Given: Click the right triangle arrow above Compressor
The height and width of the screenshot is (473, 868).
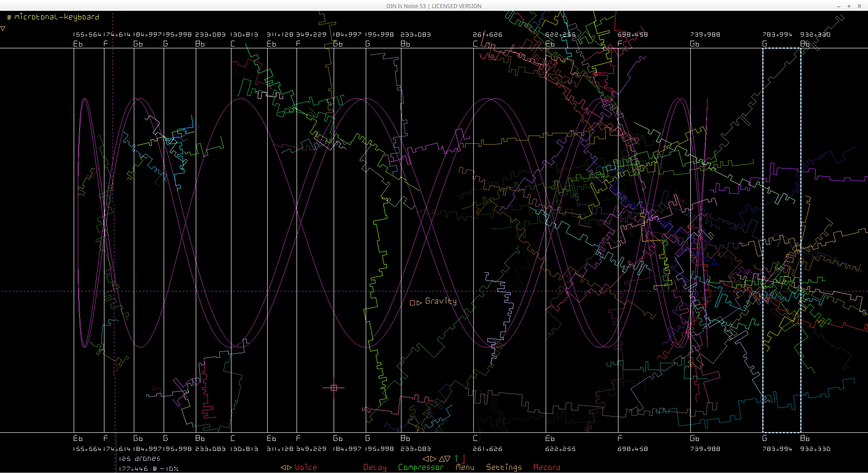Looking at the screenshot, I should pyautogui.click(x=433, y=459).
